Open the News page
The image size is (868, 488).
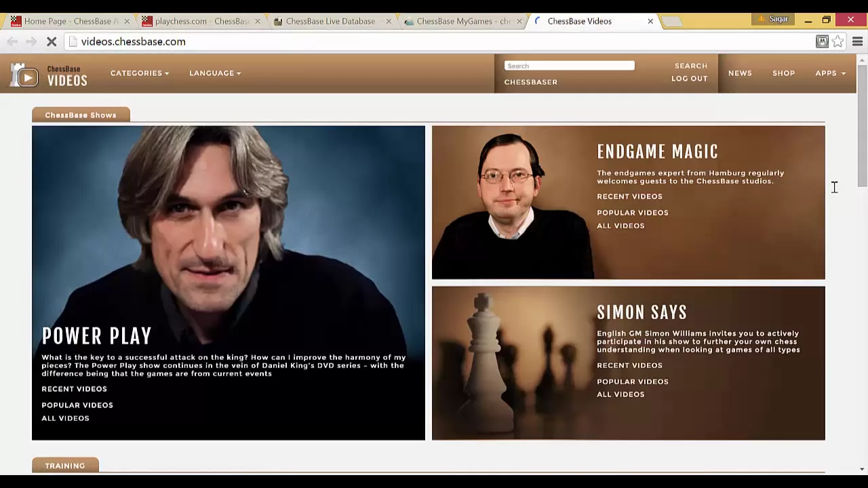click(x=740, y=73)
